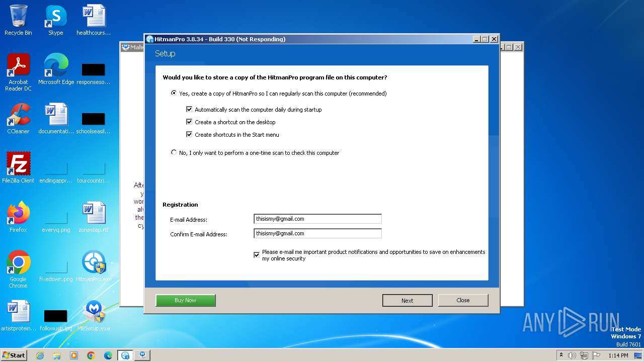Open the Skype desktop shortcut
Screen dimensions: 644x362
tap(55, 20)
